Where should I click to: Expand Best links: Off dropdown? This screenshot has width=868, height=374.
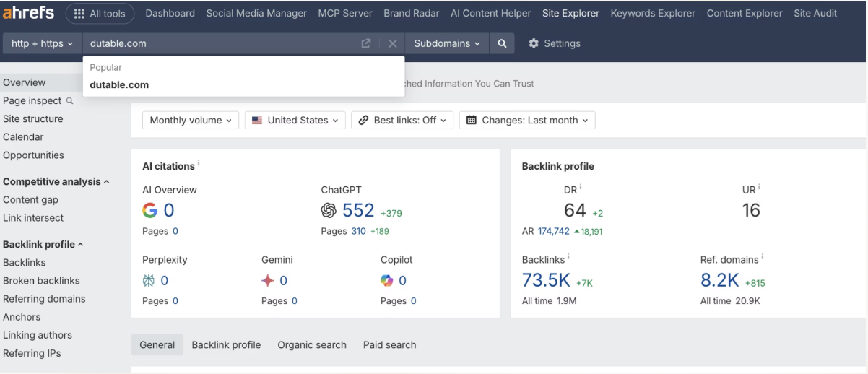pos(402,121)
